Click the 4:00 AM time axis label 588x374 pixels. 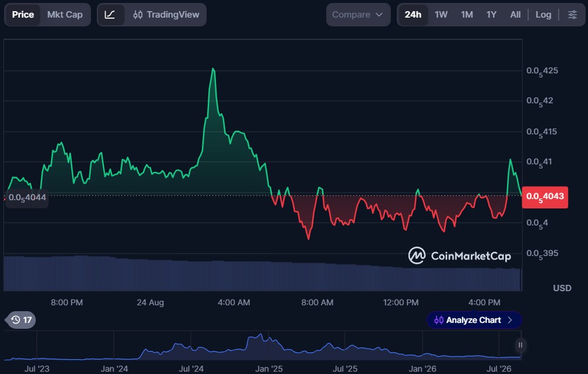234,302
